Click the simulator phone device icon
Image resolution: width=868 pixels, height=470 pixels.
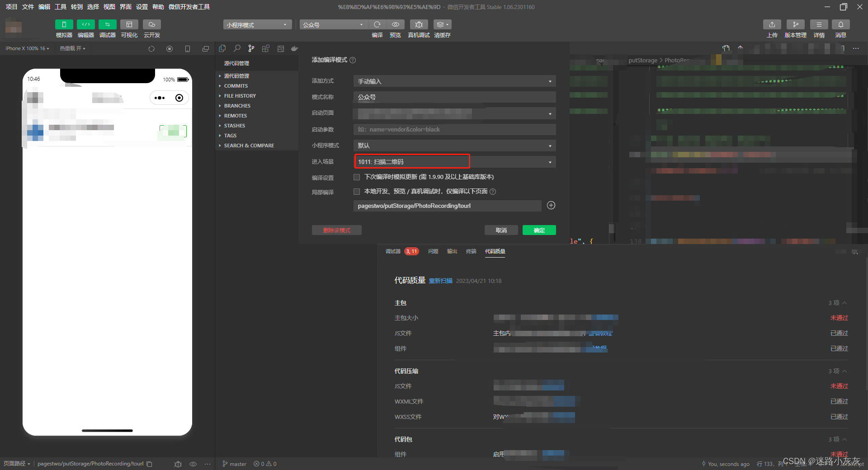188,49
